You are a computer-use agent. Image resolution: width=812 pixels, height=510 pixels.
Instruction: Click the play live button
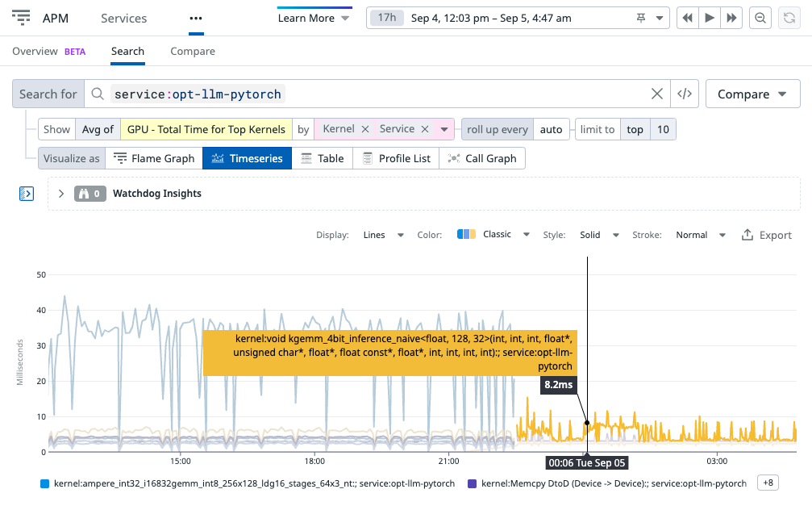[710, 18]
